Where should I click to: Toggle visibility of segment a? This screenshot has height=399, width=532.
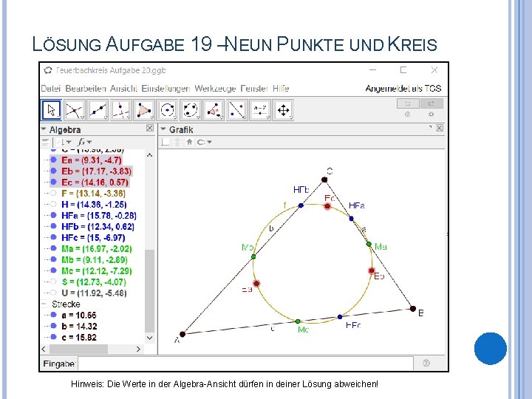point(53,315)
